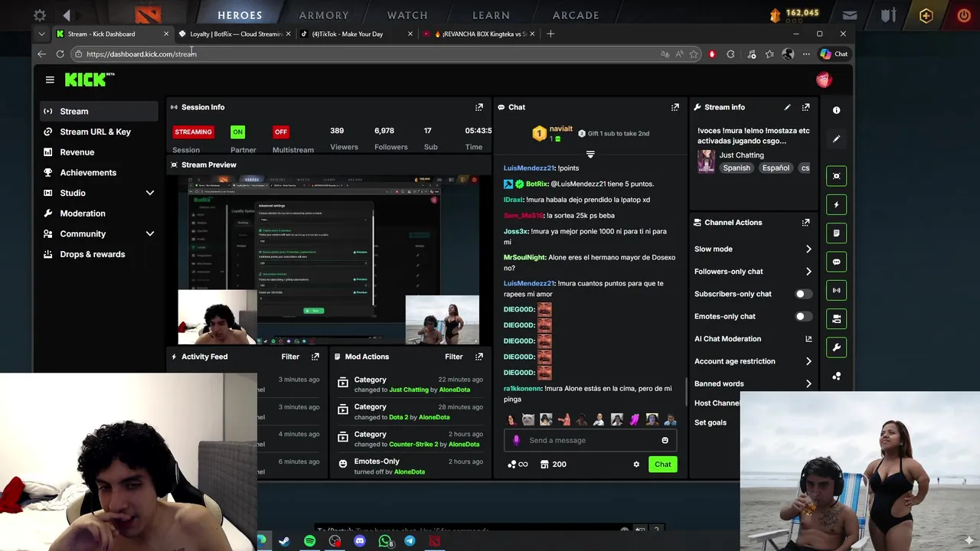Open Activity Feed Filter dropdown
Viewport: 980px width, 551px height.
click(x=290, y=357)
